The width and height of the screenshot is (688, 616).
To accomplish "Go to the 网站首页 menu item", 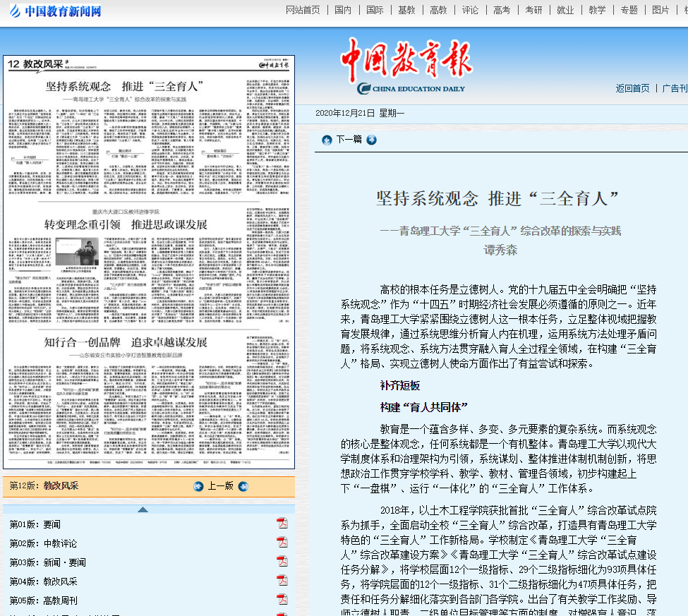I will [x=303, y=10].
